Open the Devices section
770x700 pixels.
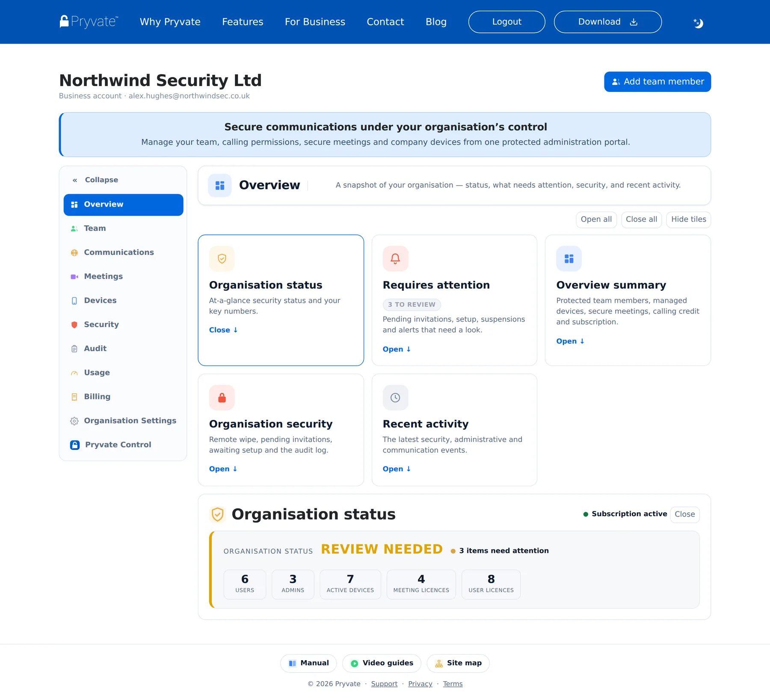[124, 301]
